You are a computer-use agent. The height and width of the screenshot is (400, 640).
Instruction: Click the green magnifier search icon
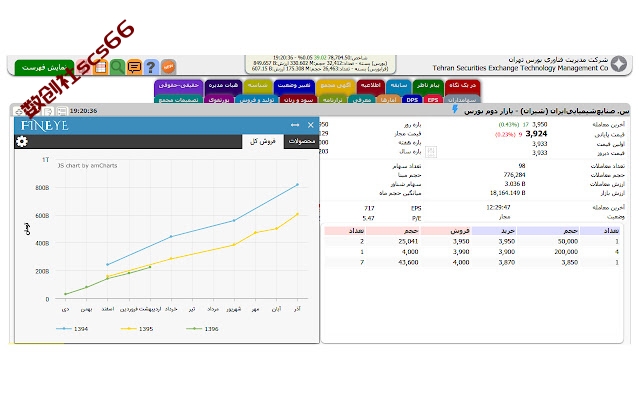(x=117, y=67)
